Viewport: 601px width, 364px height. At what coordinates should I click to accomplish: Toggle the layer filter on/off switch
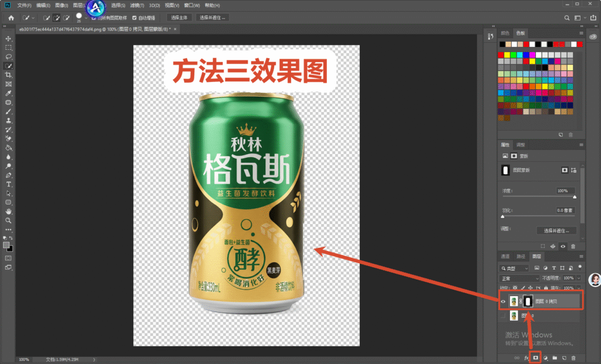[580, 267]
